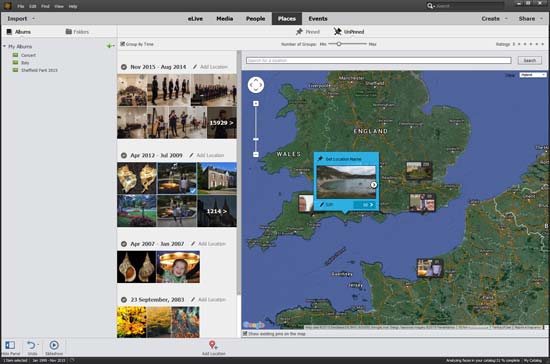Screen dimensions: 550x364
Task: Open the Edit menu
Action: pos(33,6)
